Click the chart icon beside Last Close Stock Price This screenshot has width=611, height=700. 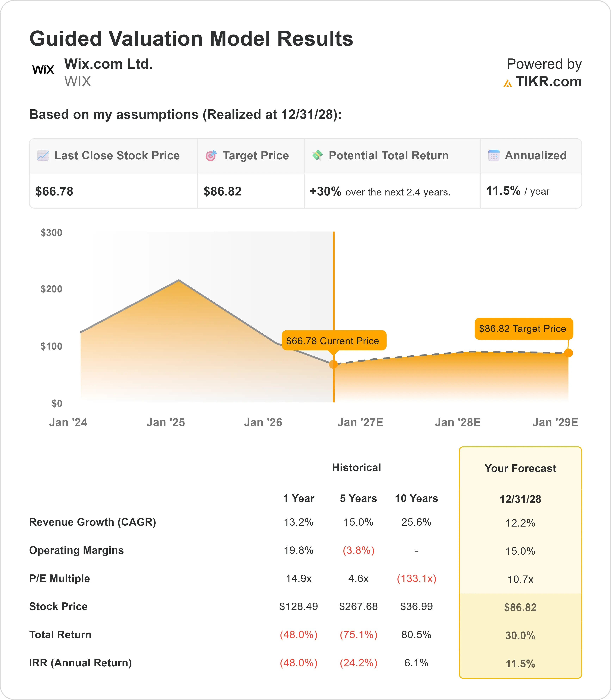pos(43,155)
